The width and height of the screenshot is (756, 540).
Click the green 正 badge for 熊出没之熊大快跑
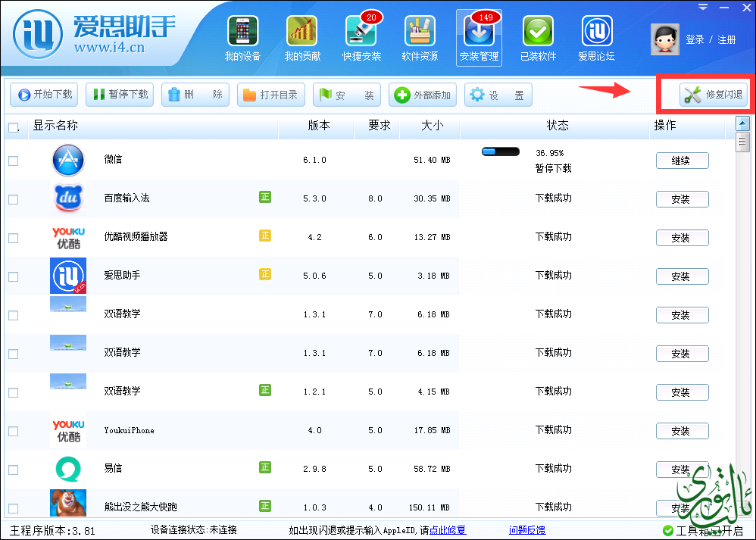264,505
